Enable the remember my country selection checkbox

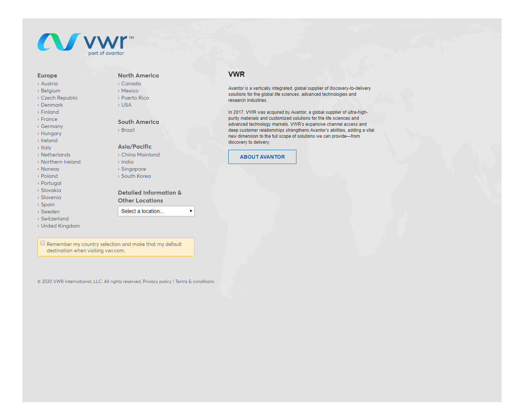[x=43, y=243]
